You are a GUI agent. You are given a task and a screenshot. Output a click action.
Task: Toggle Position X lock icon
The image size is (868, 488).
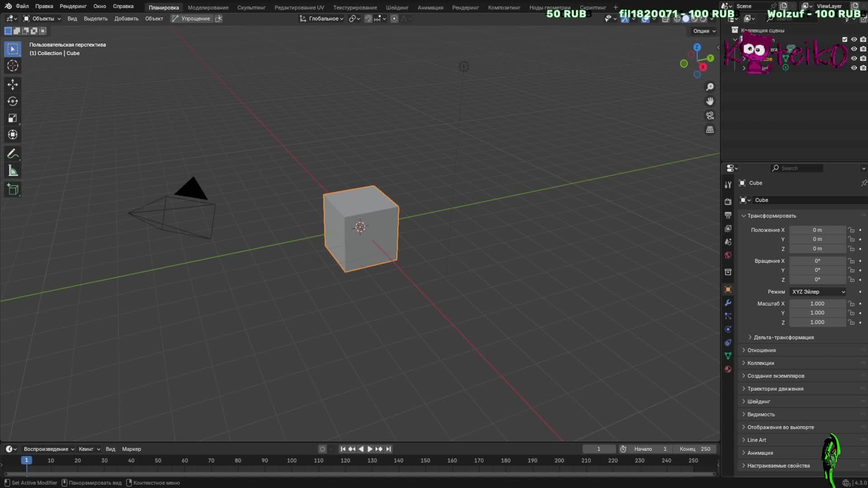pyautogui.click(x=851, y=230)
